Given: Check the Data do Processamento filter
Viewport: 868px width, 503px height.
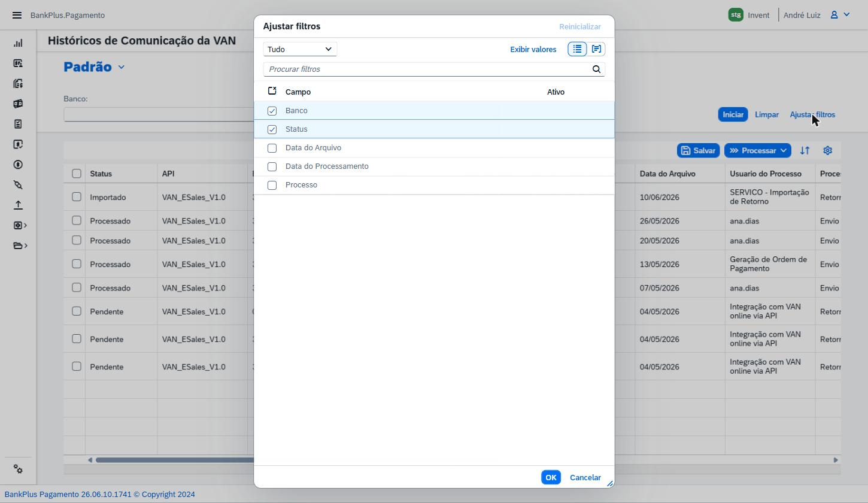Looking at the screenshot, I should click(272, 166).
